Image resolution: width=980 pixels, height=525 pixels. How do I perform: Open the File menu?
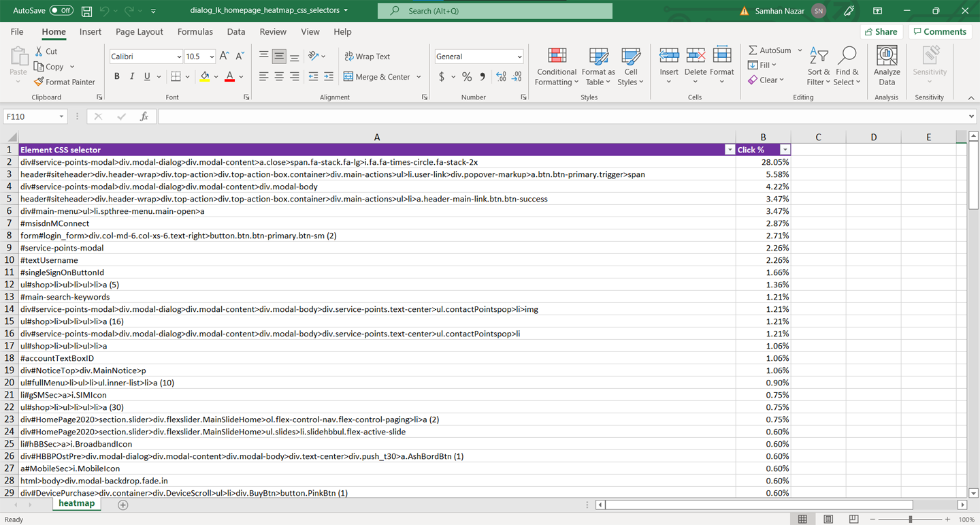(x=17, y=32)
